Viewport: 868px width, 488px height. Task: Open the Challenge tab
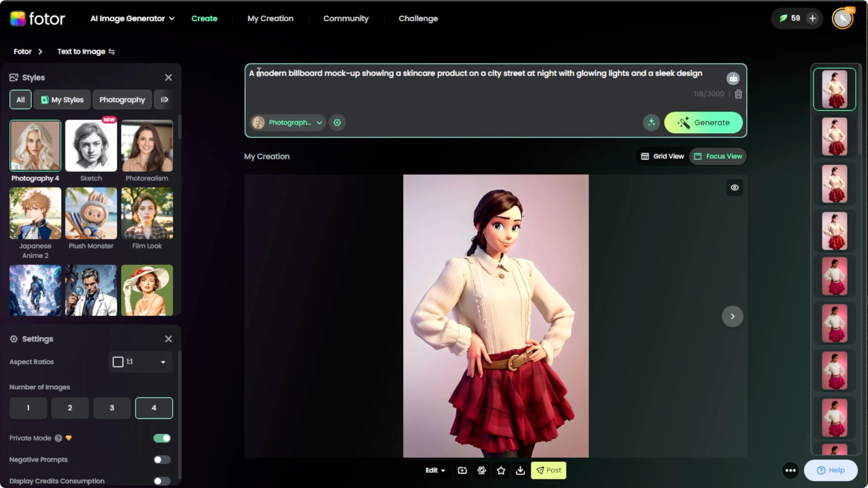tap(418, 19)
